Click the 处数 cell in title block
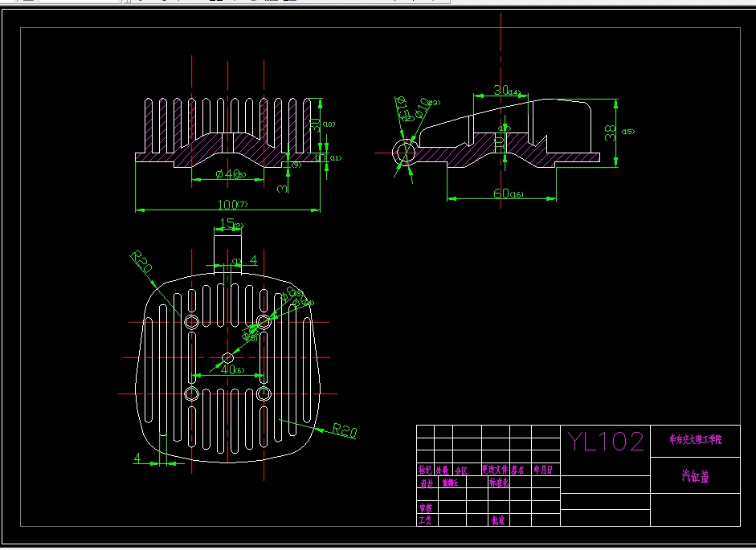Screen dimensions: 756x550 point(442,470)
